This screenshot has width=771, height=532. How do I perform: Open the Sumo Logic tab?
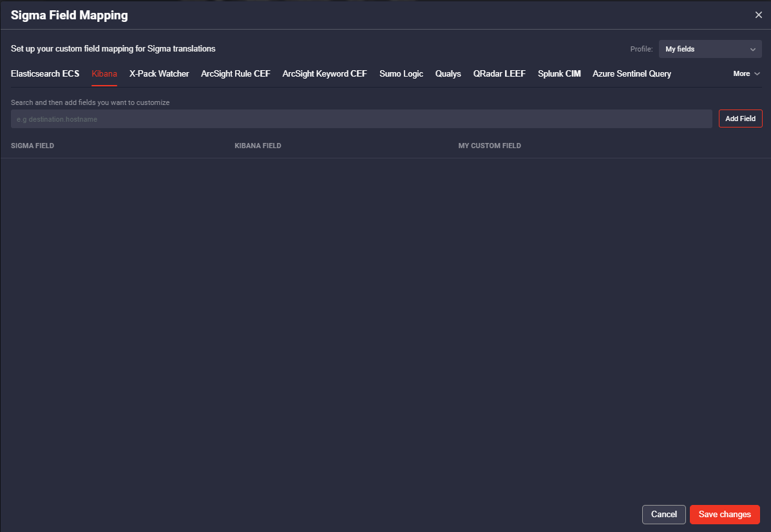coord(401,74)
